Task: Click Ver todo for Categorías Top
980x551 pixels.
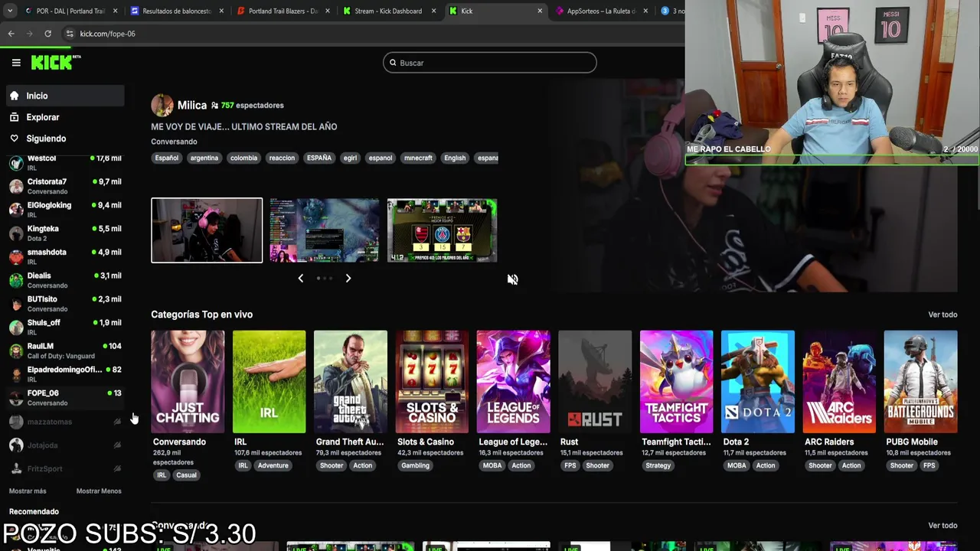Action: (x=942, y=315)
